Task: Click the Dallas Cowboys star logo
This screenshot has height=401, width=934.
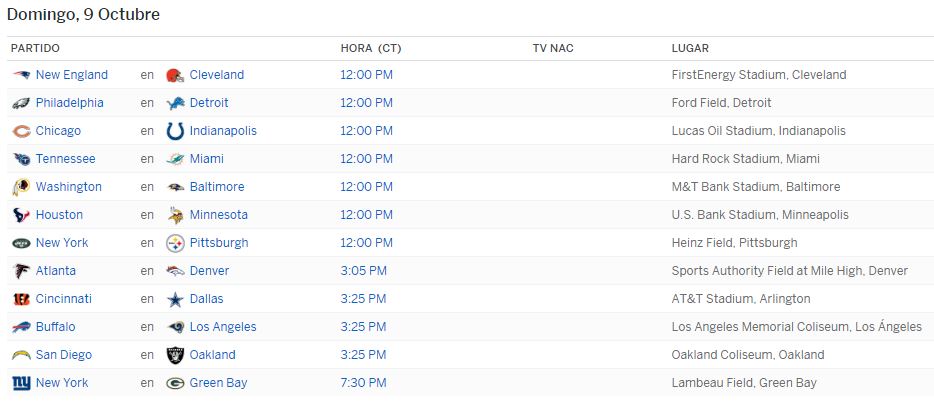Action: 175,299
